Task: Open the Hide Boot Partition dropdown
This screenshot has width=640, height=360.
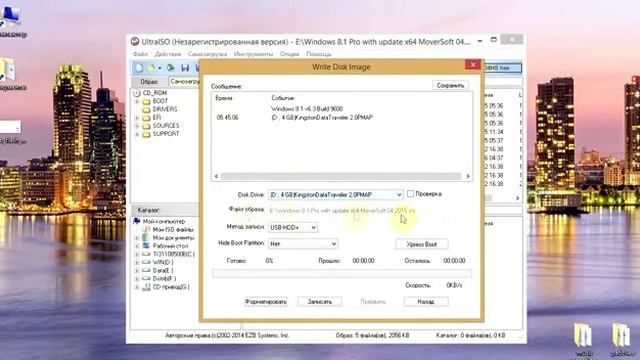Action: pos(333,244)
